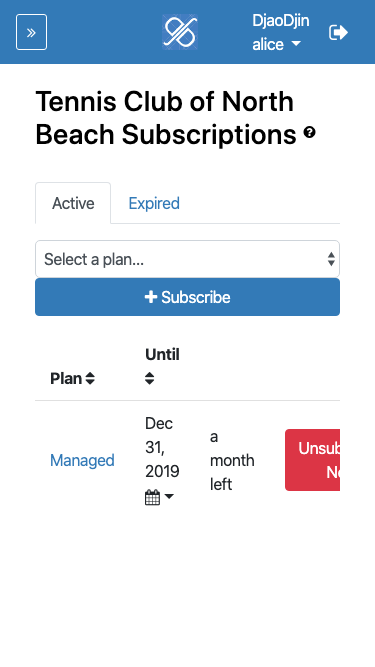This screenshot has width=375, height=667.
Task: Click the red Unsubscribe Now button
Action: click(312, 460)
